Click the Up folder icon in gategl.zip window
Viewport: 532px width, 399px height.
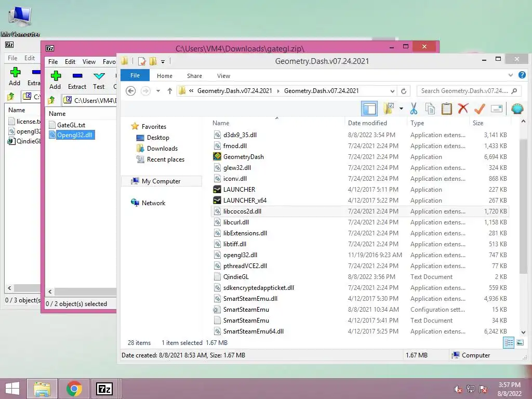(x=51, y=100)
